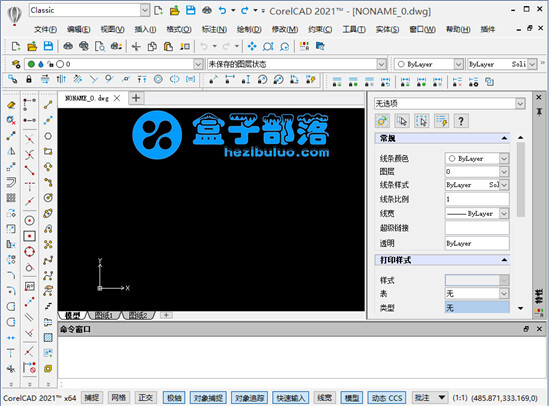Toggle 对象捕捉 in the status bar
The height and width of the screenshot is (406, 550).
(208, 398)
